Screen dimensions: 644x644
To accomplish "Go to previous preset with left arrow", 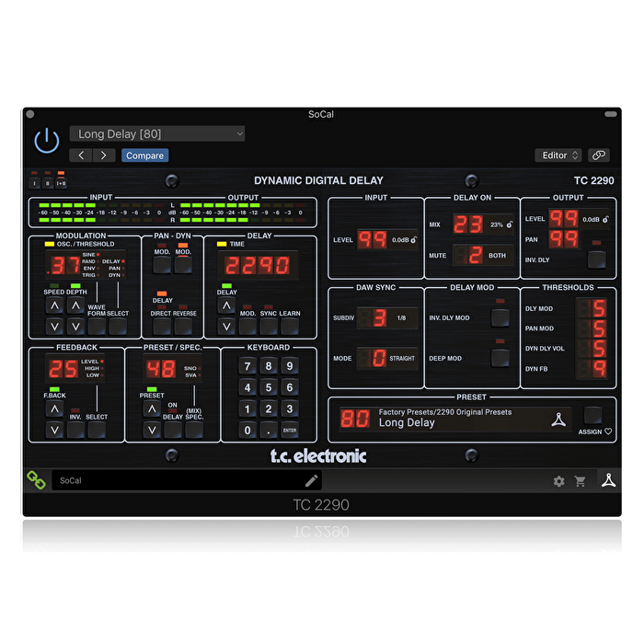I will [x=81, y=155].
